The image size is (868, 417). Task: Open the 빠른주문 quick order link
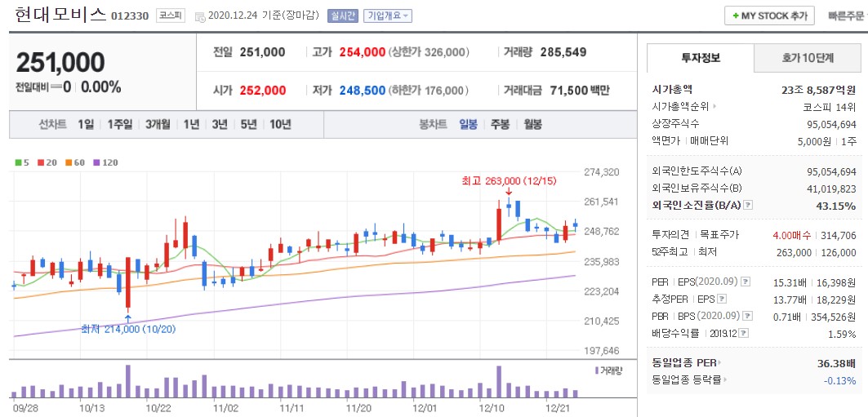coord(847,16)
